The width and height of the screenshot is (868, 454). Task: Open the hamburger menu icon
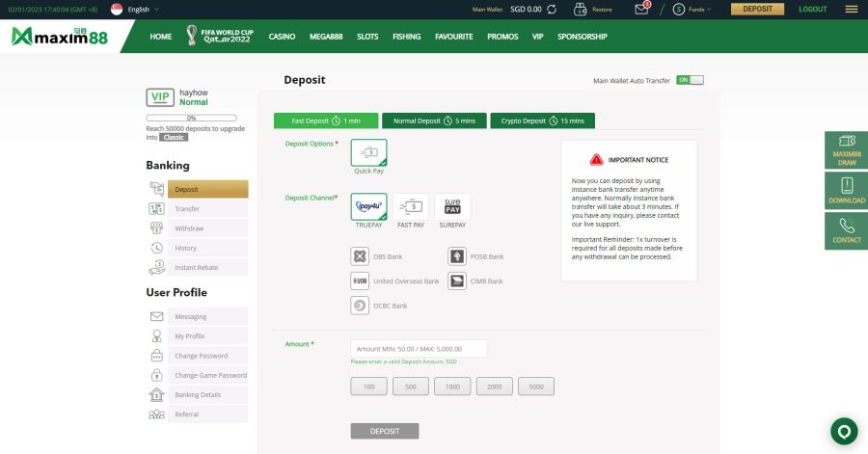point(852,10)
